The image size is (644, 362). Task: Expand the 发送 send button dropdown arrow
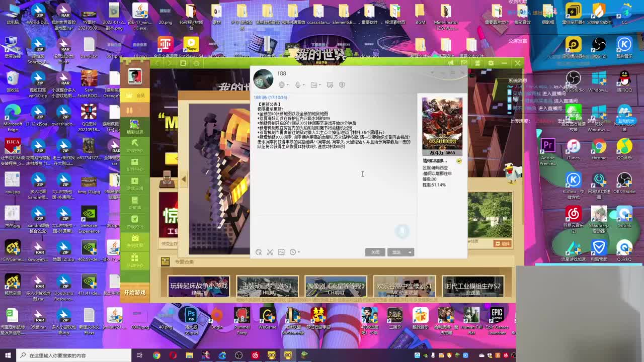[409, 251]
